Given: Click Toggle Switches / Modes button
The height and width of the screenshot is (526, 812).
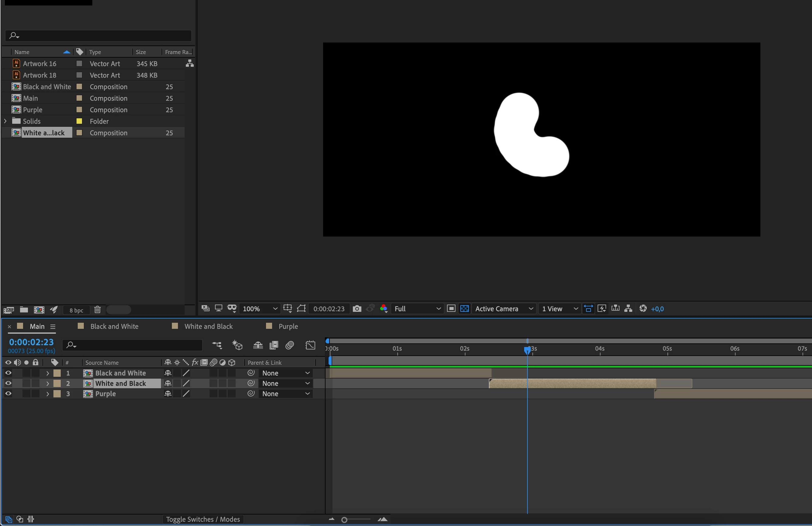Looking at the screenshot, I should click(x=203, y=519).
